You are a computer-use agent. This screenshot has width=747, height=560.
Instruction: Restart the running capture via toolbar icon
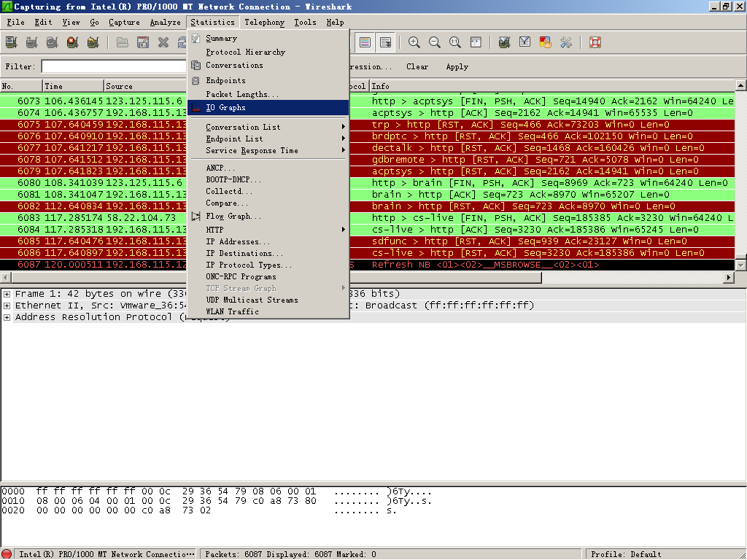click(93, 42)
